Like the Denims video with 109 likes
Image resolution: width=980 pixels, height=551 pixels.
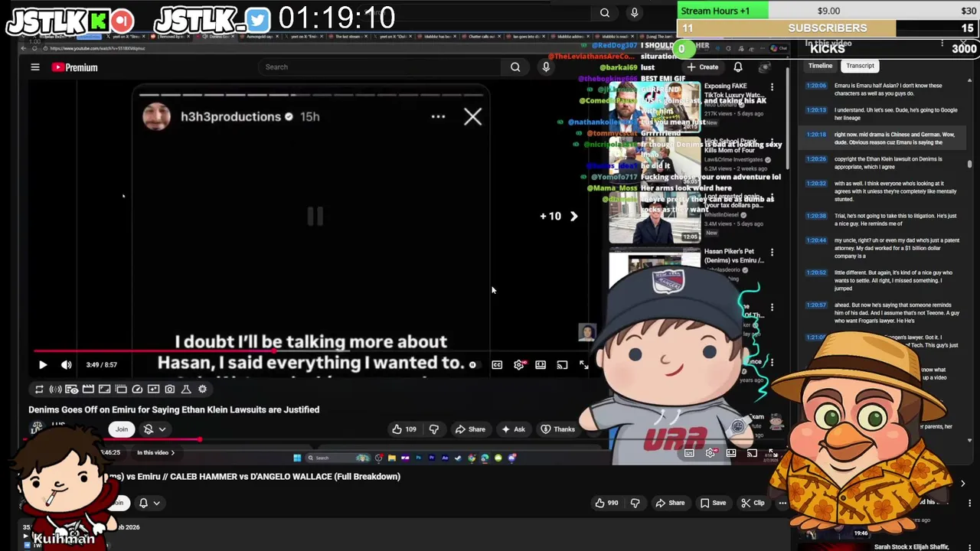click(404, 429)
